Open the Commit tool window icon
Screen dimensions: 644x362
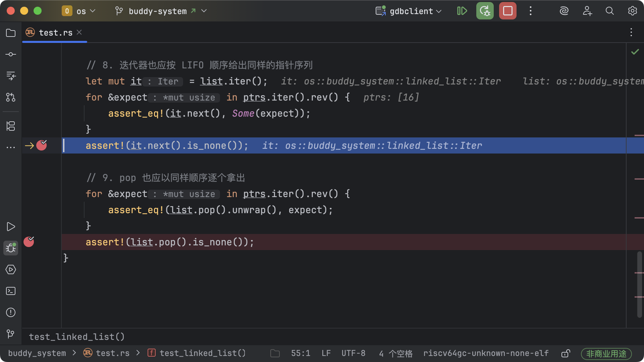11,54
